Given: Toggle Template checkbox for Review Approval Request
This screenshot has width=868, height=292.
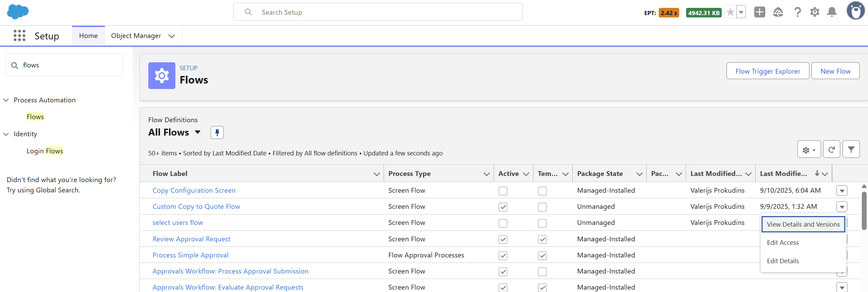Looking at the screenshot, I should coord(542,239).
